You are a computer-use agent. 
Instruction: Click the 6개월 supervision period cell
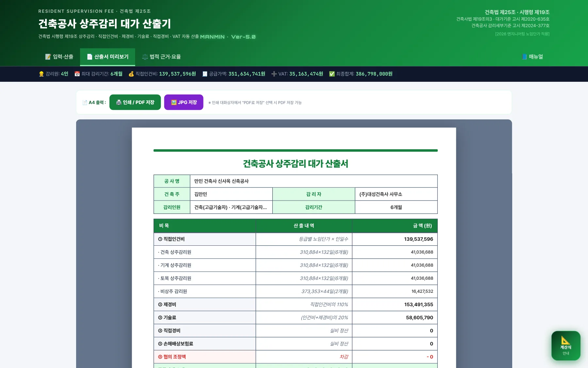pyautogui.click(x=396, y=207)
